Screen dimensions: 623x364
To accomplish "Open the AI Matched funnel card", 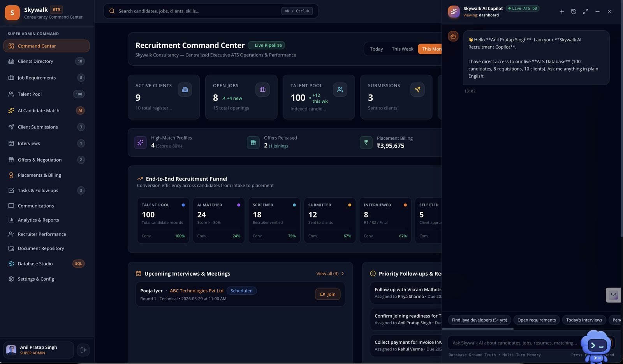I will click(218, 220).
